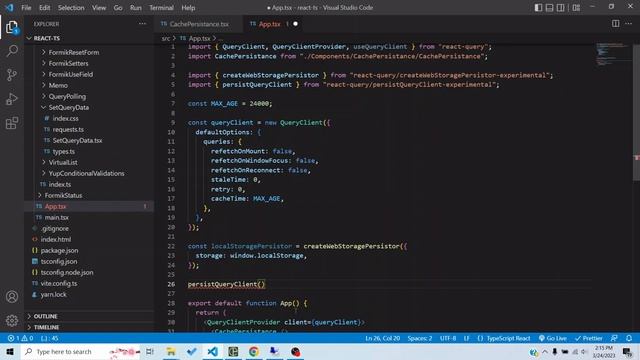Open the Terminal menu

click(x=161, y=7)
